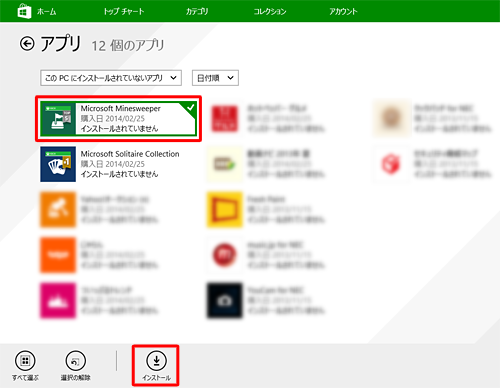The image size is (500, 388).
Task: Click the orange tile with a white hammer
Action: 58,210
